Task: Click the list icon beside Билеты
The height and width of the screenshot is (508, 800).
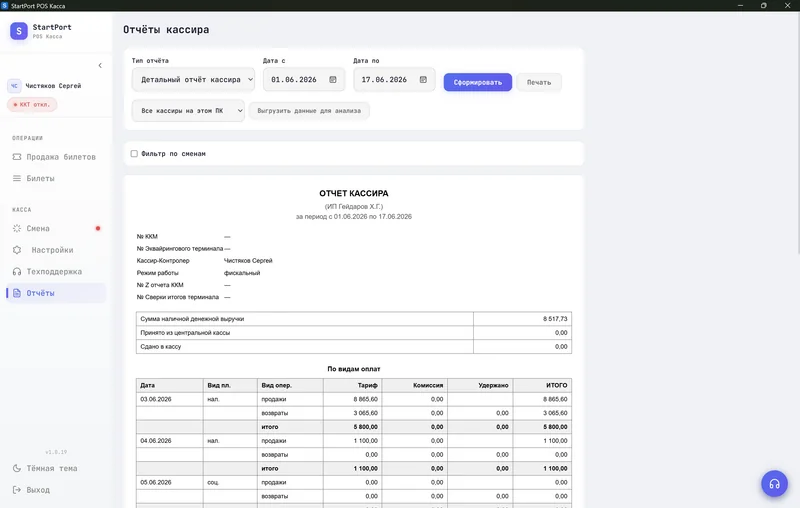Action: point(17,179)
